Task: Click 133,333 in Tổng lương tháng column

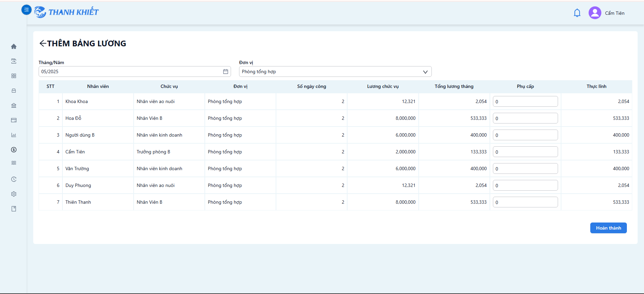Action: [478, 152]
